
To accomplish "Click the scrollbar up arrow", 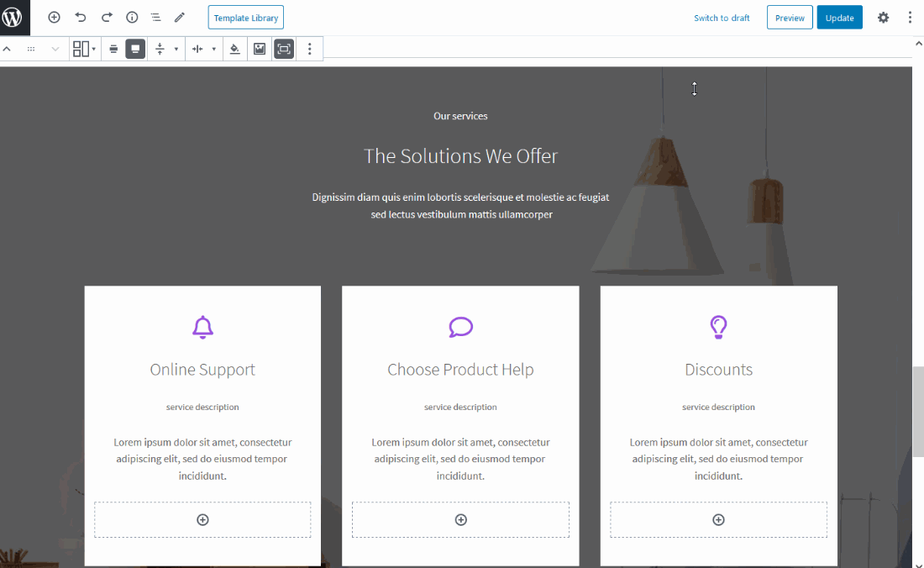I will click(x=918, y=43).
